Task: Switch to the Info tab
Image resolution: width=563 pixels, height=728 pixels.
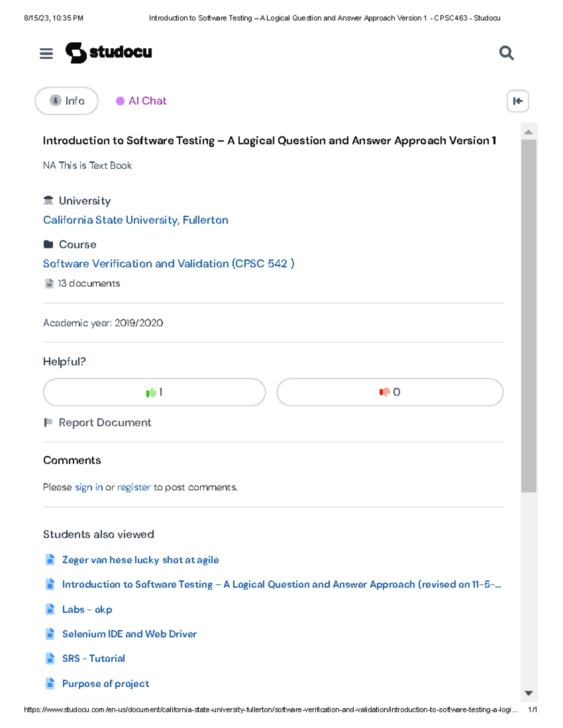Action: pos(66,100)
